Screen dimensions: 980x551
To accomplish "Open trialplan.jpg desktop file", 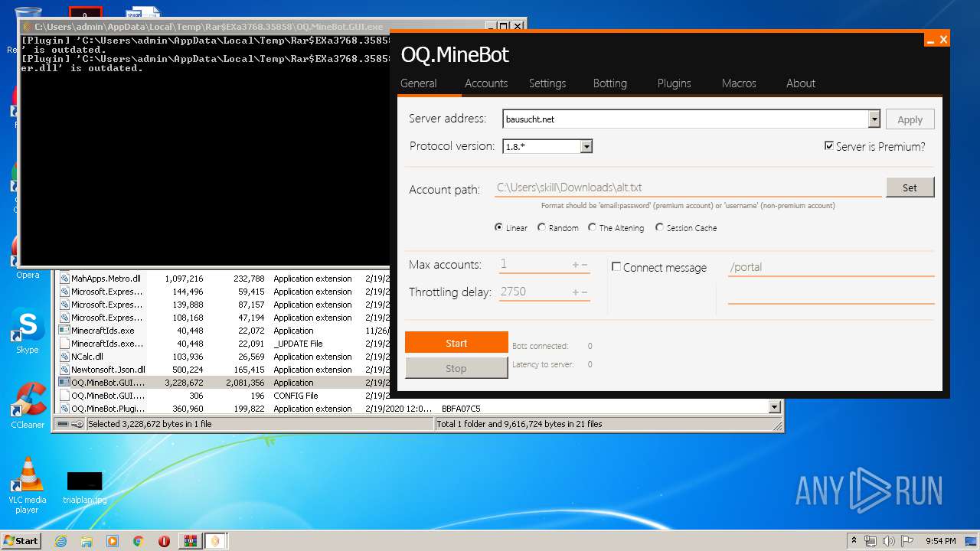I will pos(84,487).
